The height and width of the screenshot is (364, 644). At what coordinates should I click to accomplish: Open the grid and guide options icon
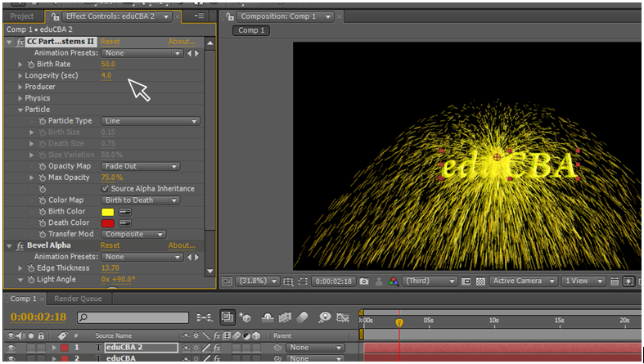click(x=288, y=281)
